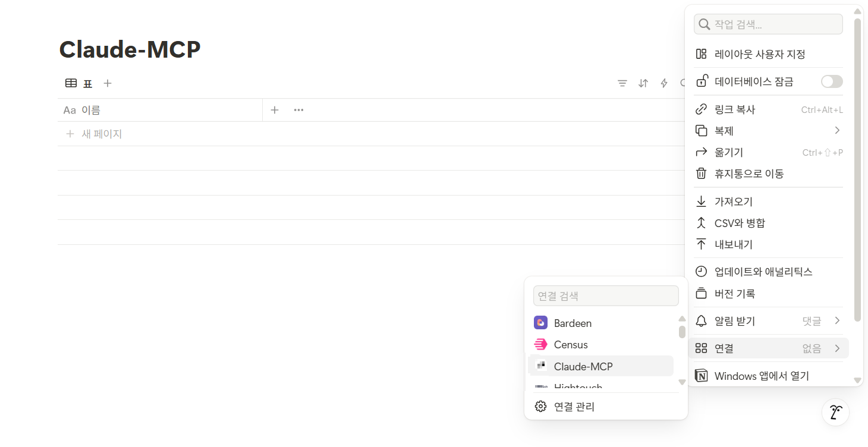Expand the 알림 받기 options

[768, 321]
